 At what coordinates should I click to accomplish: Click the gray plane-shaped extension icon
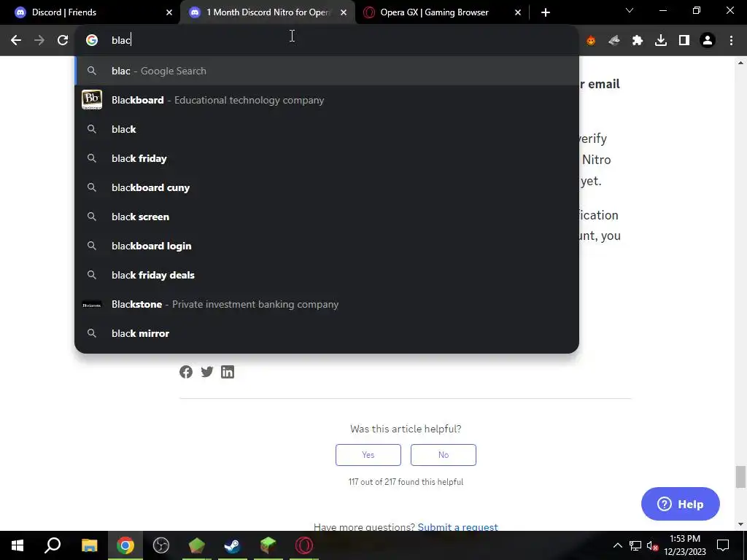[x=614, y=41]
